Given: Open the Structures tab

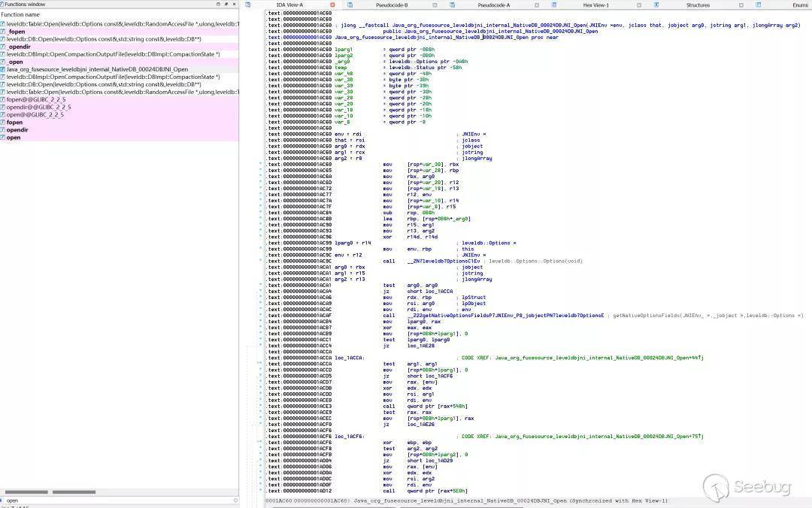Looking at the screenshot, I should click(698, 5).
